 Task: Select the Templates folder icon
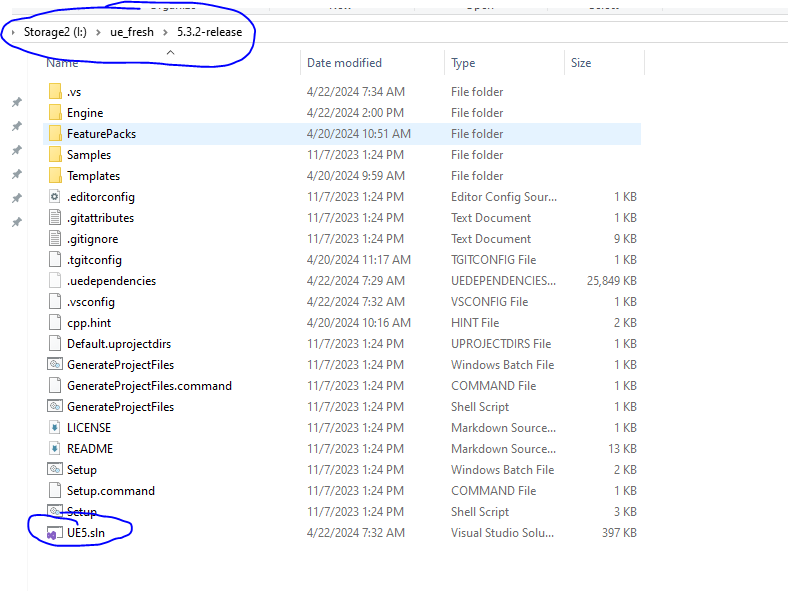(55, 176)
